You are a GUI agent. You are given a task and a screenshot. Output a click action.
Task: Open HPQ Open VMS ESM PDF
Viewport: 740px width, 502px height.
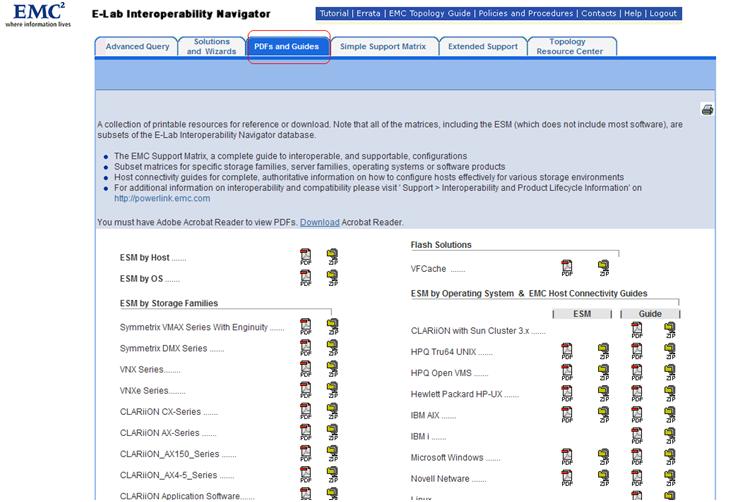tap(567, 373)
